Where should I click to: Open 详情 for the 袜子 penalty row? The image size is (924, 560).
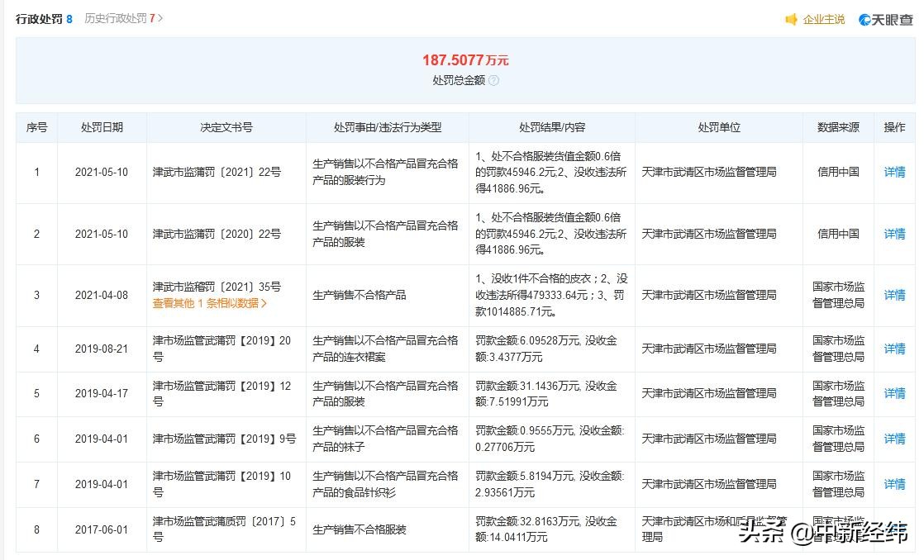[895, 439]
